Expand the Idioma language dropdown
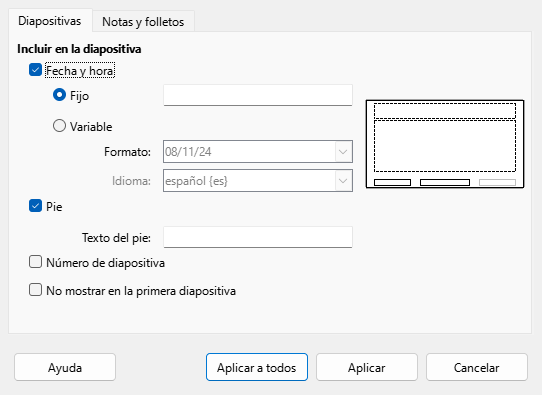The height and width of the screenshot is (395, 542). [258, 180]
